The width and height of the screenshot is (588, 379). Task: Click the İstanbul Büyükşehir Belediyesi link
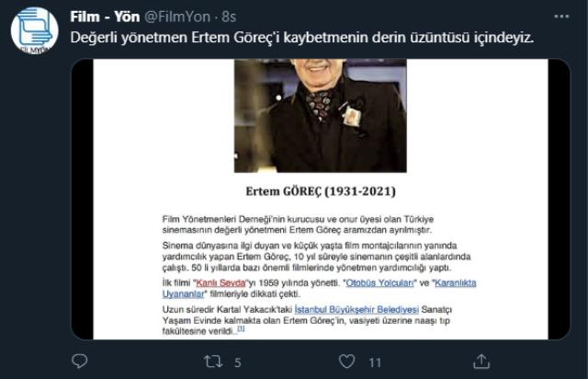[x=356, y=309]
